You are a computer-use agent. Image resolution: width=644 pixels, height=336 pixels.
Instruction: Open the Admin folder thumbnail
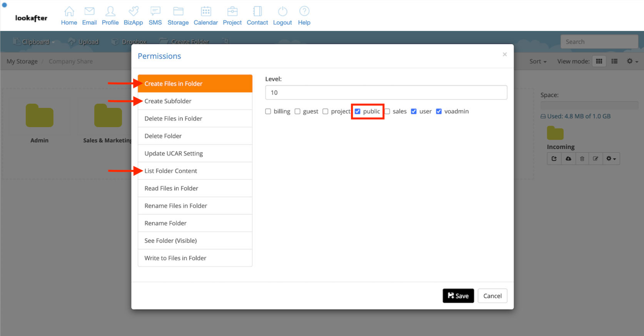pos(40,116)
